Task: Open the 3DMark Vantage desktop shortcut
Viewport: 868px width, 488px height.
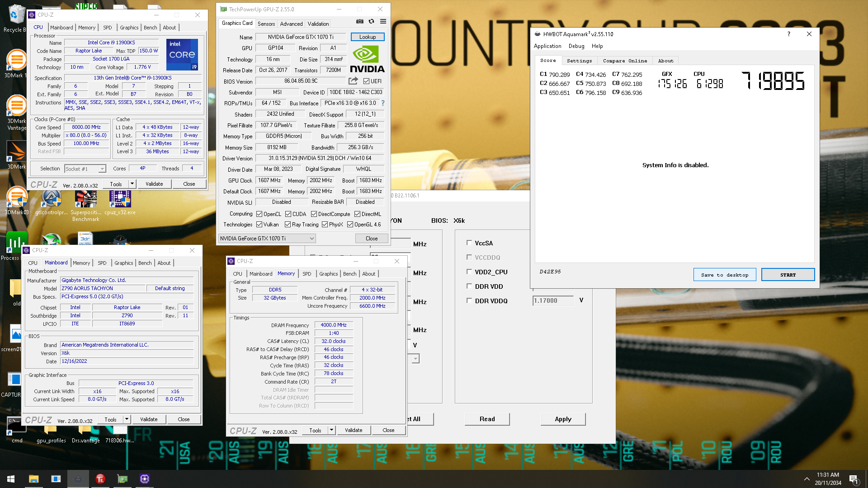Action: pos(17,113)
